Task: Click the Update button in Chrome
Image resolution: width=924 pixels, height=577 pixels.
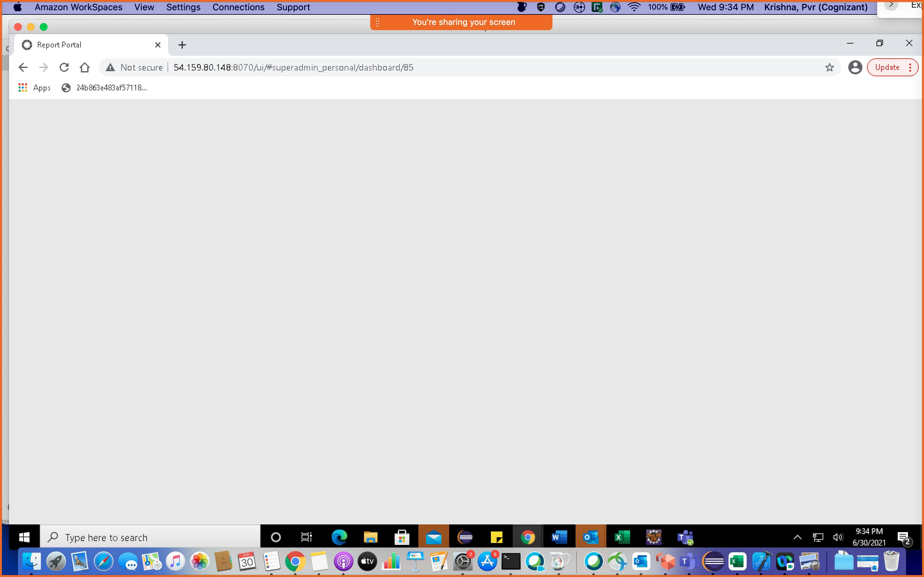Action: click(887, 67)
